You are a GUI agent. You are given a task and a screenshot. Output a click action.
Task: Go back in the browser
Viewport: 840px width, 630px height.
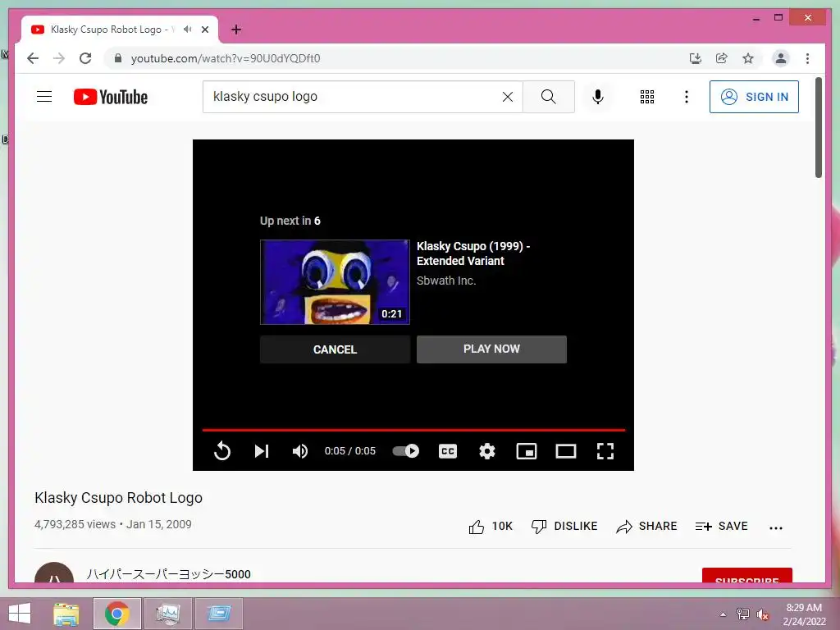[x=33, y=58]
